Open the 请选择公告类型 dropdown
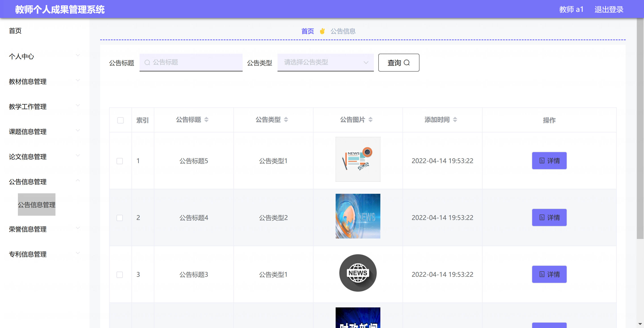644x328 pixels. click(x=325, y=62)
